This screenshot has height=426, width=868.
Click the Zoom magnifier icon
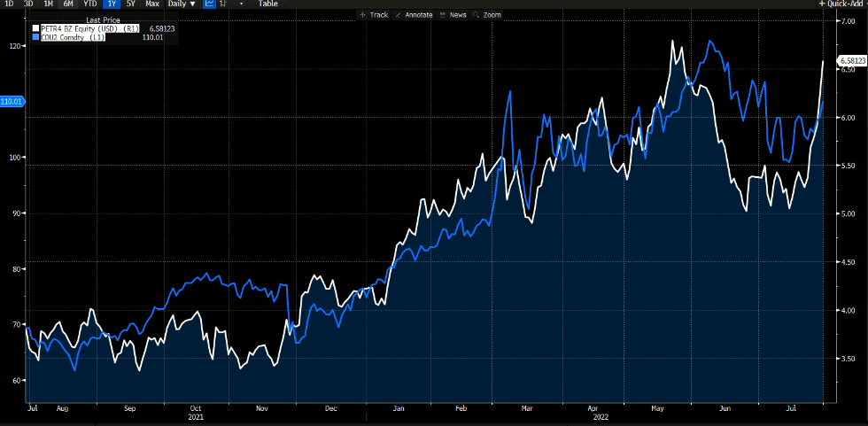477,15
